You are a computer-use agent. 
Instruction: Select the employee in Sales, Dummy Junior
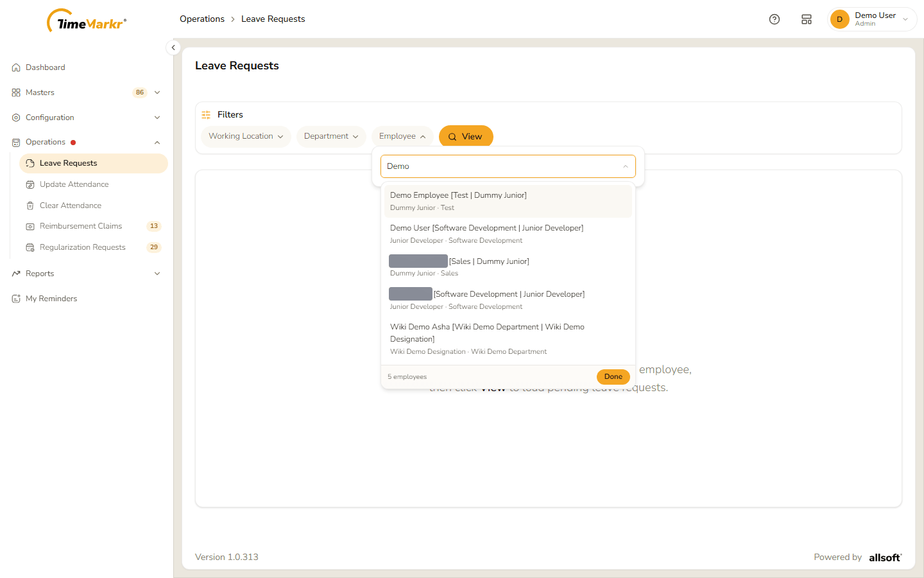[508, 267]
